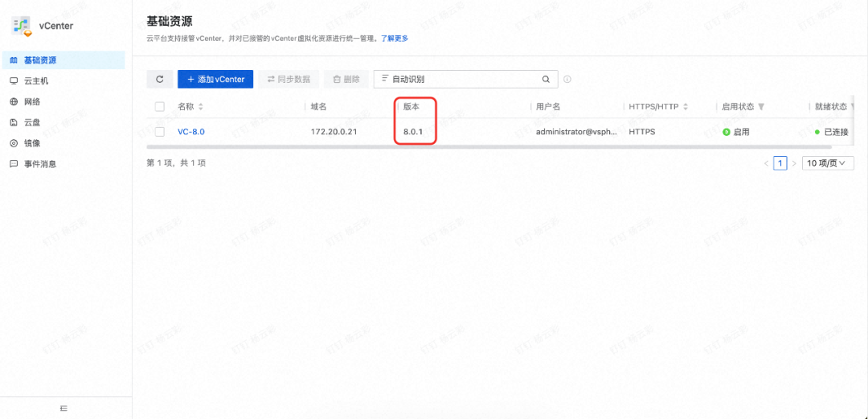Go to the next page arrow
The width and height of the screenshot is (868, 419).
(794, 163)
